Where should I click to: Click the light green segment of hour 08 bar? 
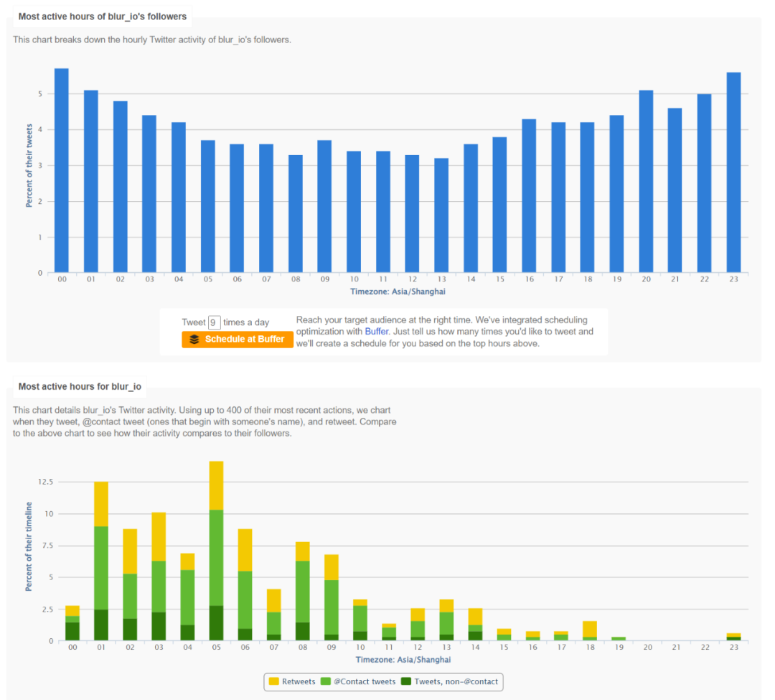(303, 592)
